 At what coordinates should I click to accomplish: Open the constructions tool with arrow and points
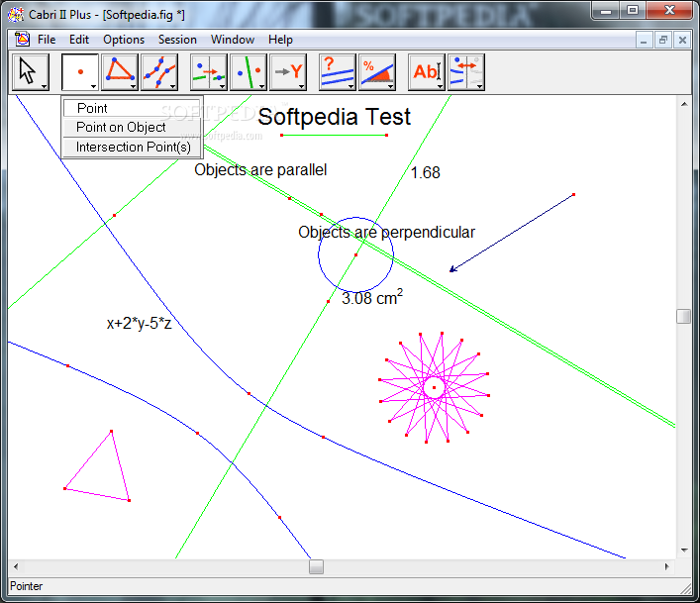[x=209, y=72]
